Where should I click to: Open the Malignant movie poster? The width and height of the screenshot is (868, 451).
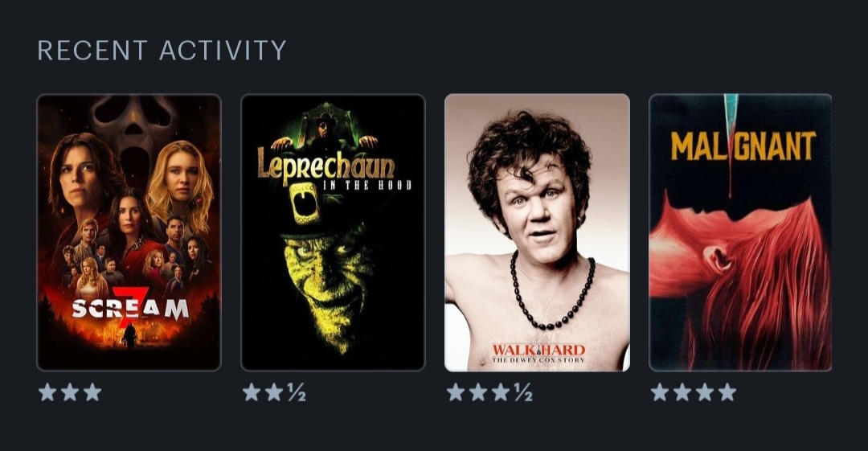[x=740, y=232]
